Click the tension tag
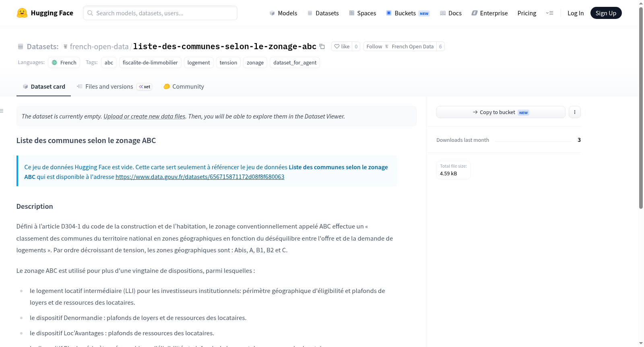Image resolution: width=644 pixels, height=347 pixels. (x=228, y=62)
